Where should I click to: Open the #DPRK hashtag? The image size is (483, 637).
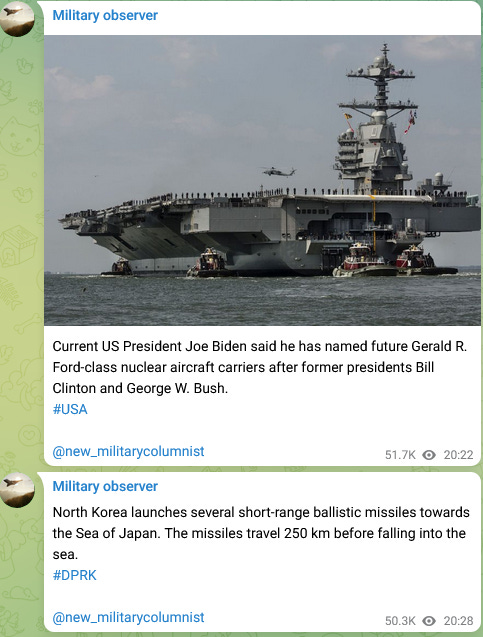[x=75, y=575]
